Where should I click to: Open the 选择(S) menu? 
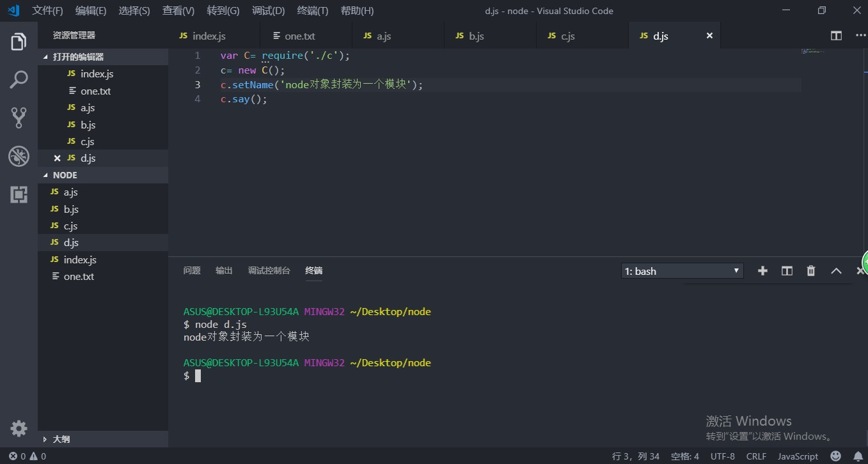click(x=134, y=11)
